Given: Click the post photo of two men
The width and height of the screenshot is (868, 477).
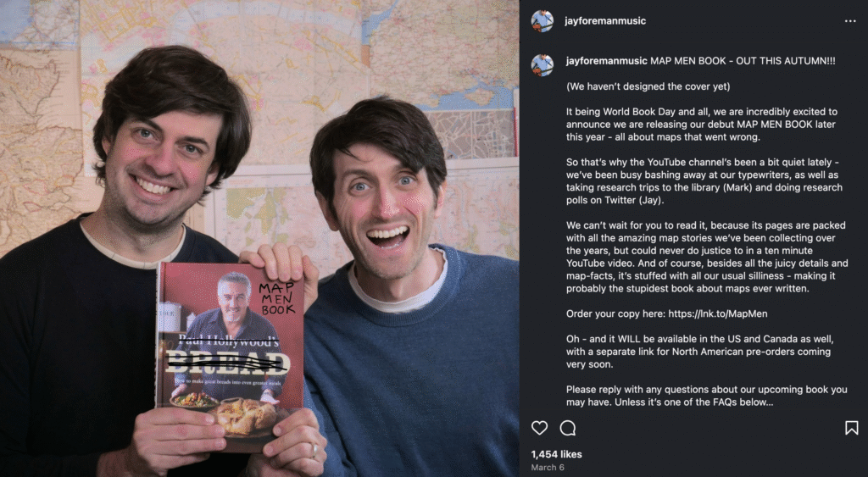Looking at the screenshot, I should [259, 239].
